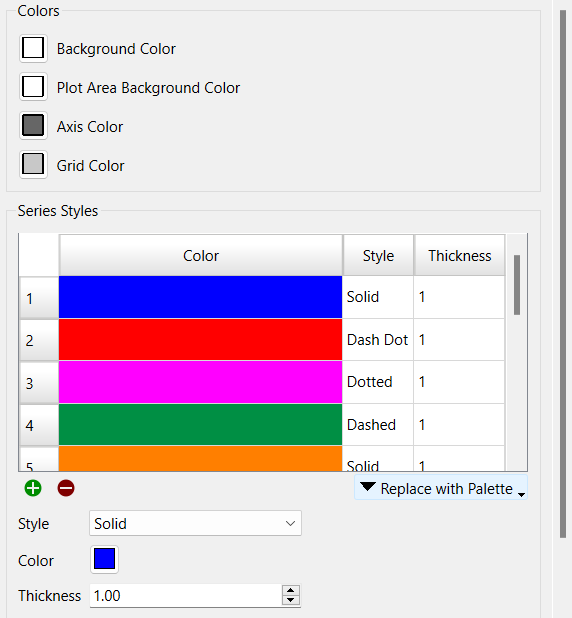Screen dimensions: 572x618
Task: Pick a new Axis Color
Action: point(33,126)
